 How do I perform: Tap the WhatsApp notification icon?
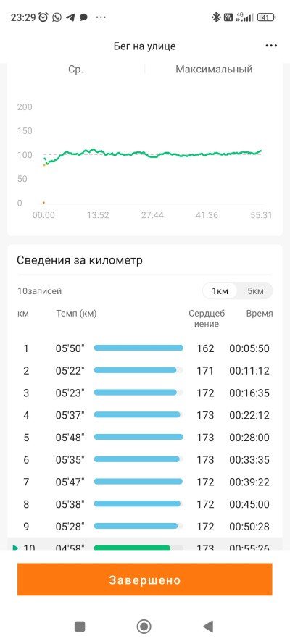[57, 17]
